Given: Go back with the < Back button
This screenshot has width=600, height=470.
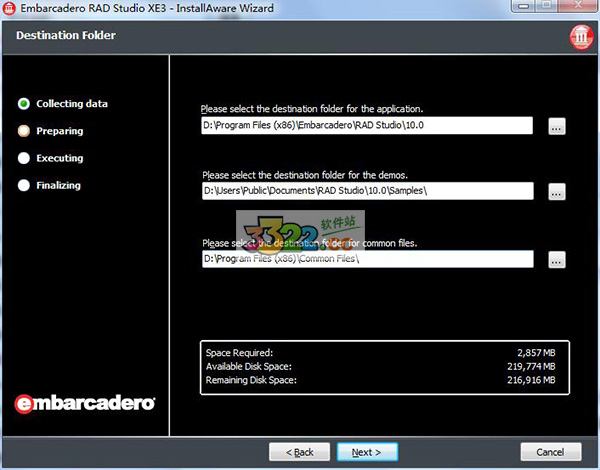Looking at the screenshot, I should point(299,452).
